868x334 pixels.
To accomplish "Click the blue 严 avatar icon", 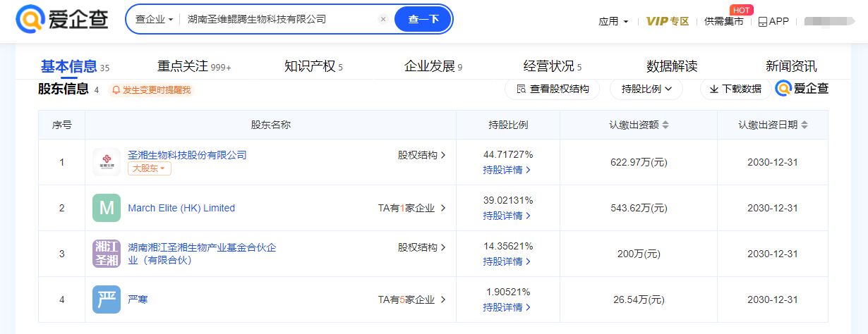I will coord(107,299).
